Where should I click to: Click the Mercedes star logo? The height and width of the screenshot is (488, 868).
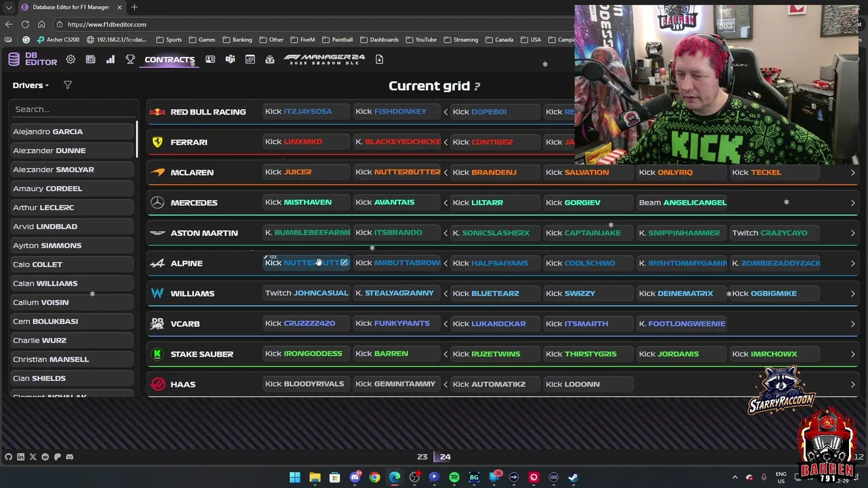point(157,203)
